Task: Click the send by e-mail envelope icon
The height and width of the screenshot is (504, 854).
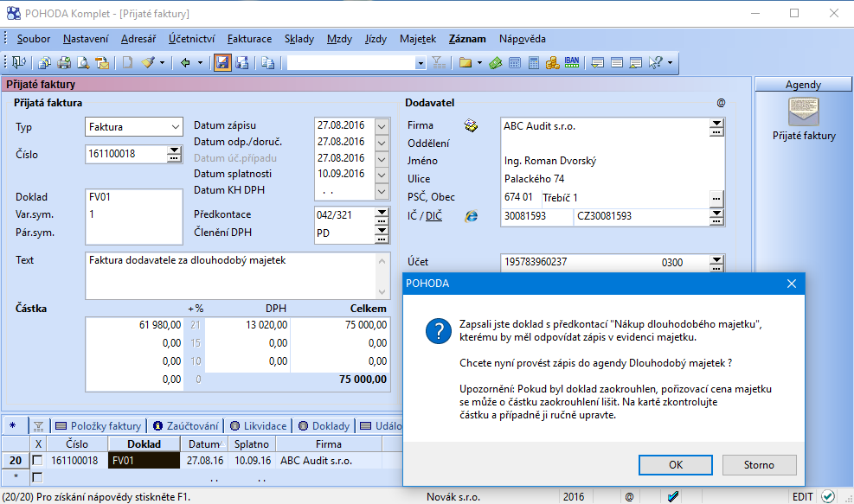Action: (102, 62)
